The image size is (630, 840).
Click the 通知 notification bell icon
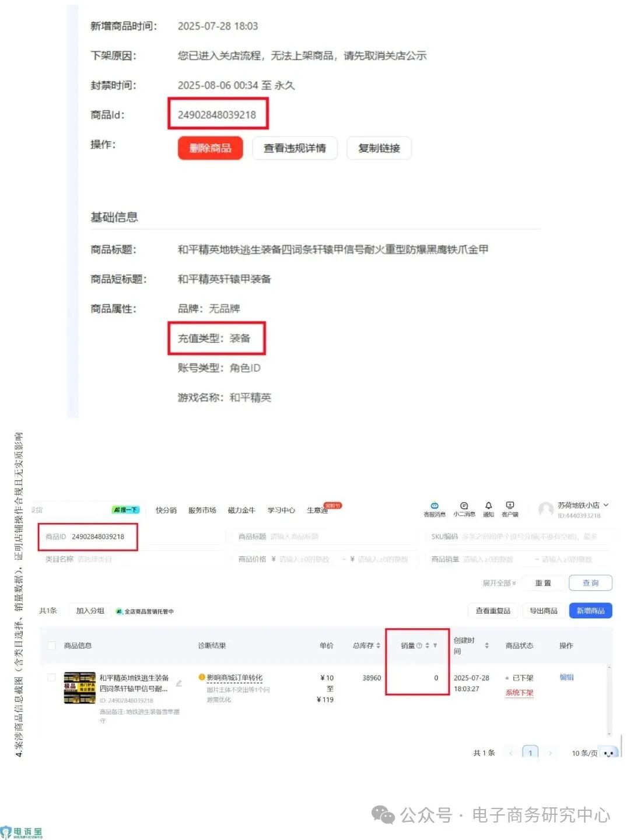click(488, 506)
